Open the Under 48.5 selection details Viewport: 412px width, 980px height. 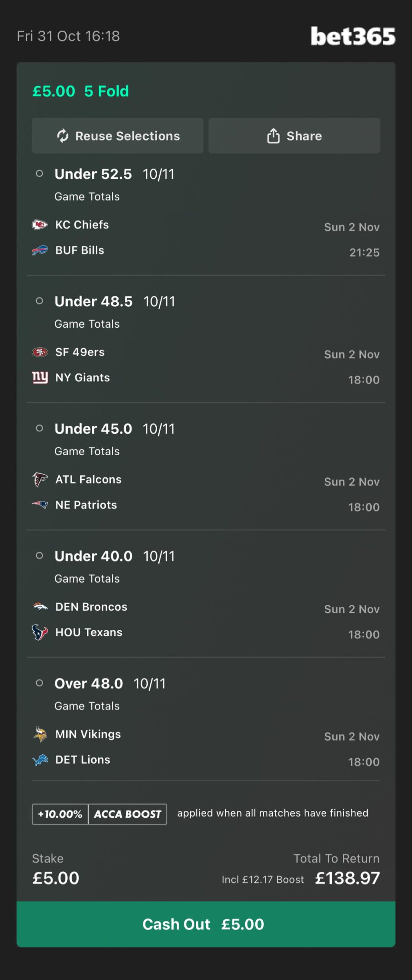(x=94, y=302)
